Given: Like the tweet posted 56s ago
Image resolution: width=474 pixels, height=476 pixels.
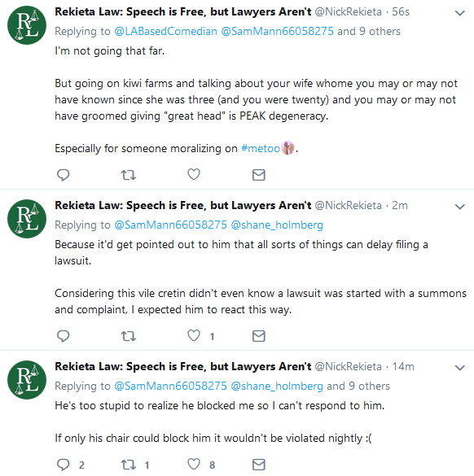Looking at the screenshot, I should (194, 174).
